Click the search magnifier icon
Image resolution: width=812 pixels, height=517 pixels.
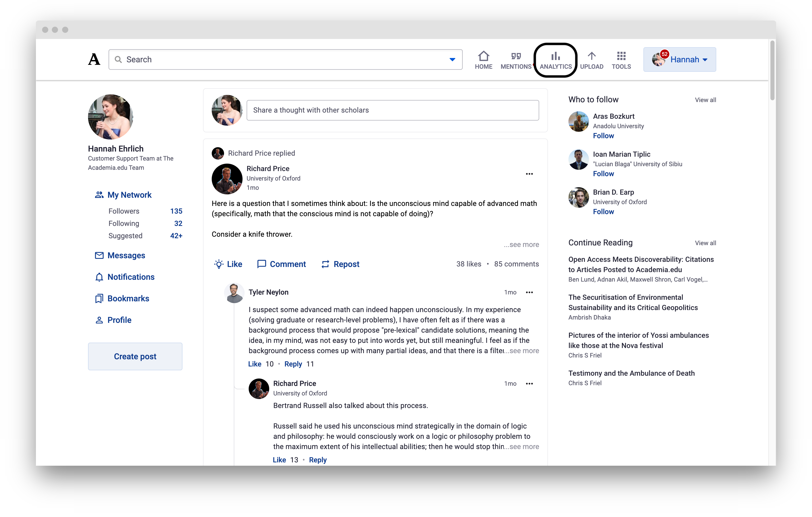click(x=118, y=60)
